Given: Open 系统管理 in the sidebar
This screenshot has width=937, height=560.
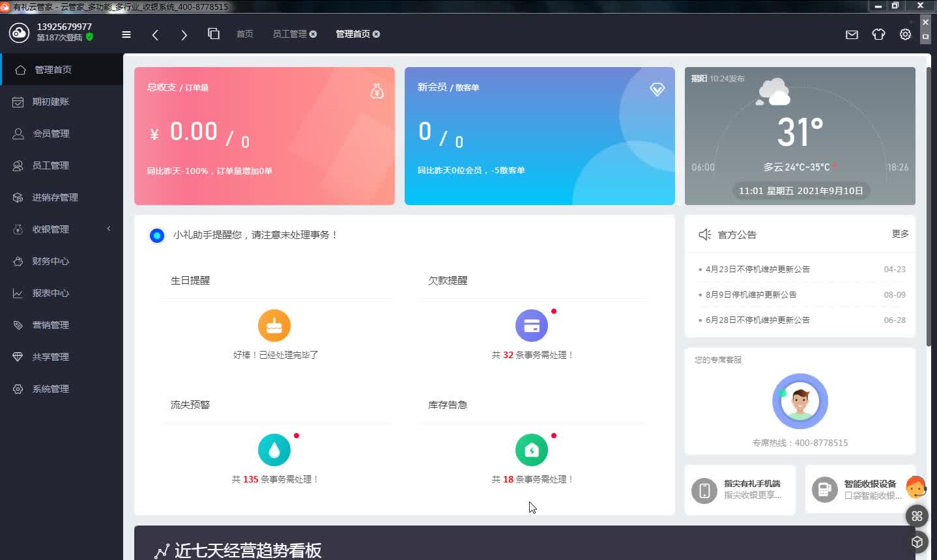Looking at the screenshot, I should click(62, 389).
